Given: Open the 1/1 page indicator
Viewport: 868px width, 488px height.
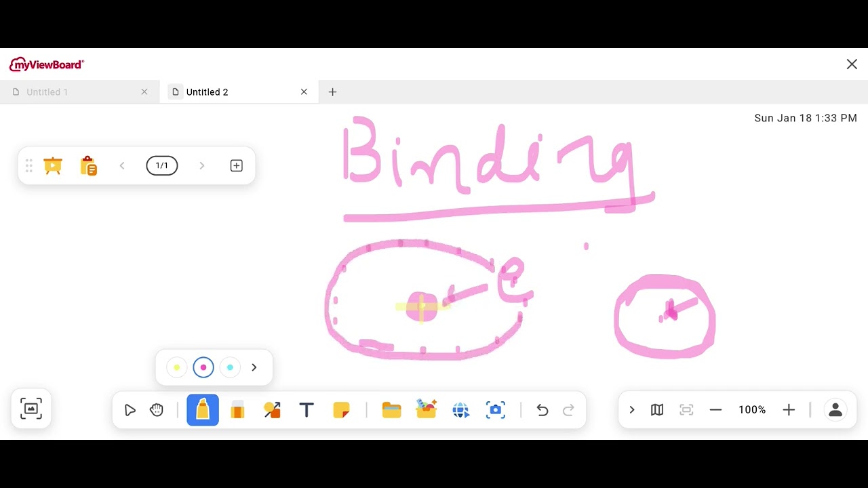Looking at the screenshot, I should point(162,165).
